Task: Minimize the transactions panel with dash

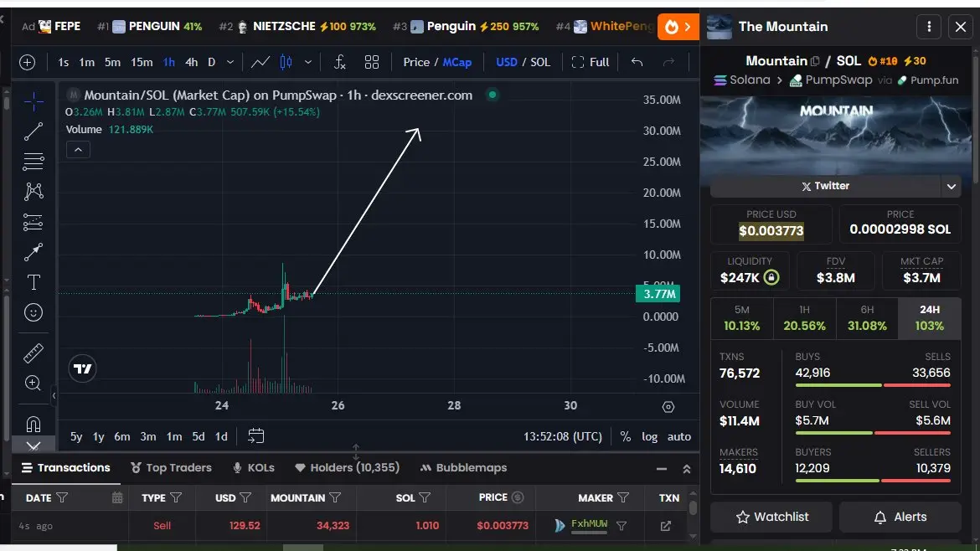Action: tap(661, 469)
